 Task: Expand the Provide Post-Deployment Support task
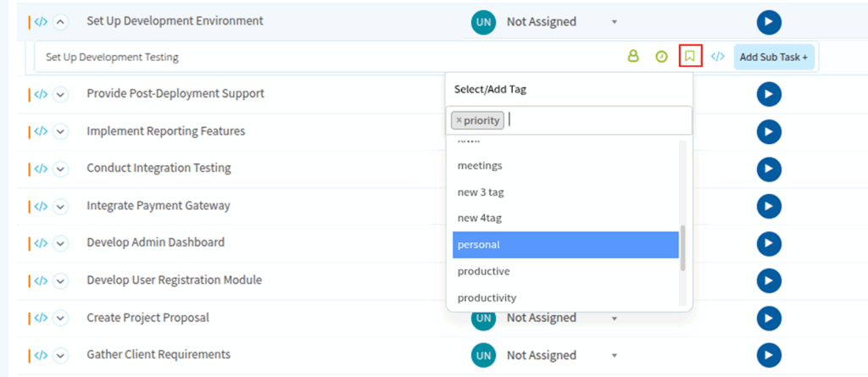tap(60, 94)
